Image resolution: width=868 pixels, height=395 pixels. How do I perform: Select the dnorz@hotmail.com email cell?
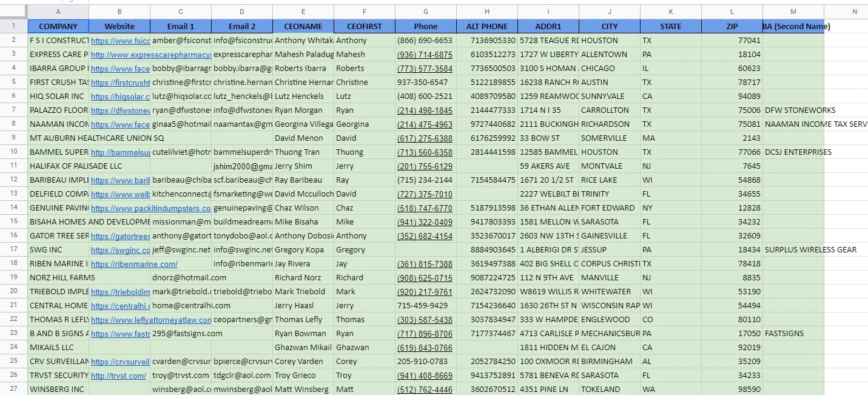181,278
